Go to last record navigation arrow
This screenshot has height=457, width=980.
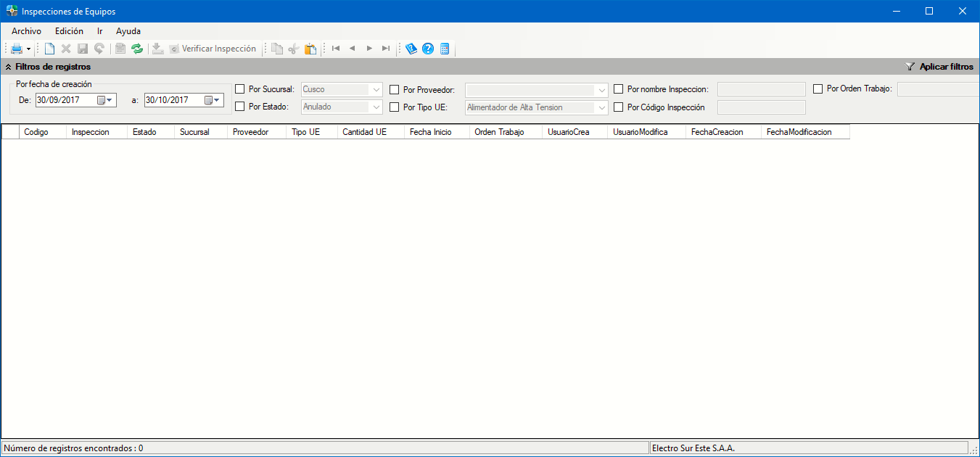[386, 49]
